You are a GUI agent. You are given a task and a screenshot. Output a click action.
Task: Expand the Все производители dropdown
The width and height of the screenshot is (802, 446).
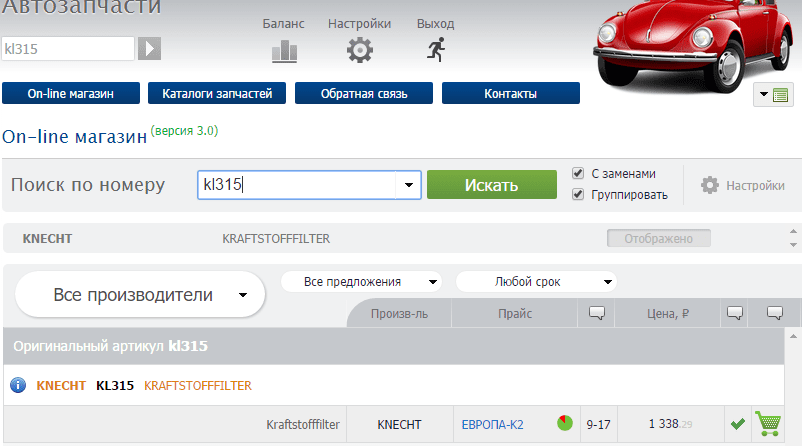click(141, 294)
